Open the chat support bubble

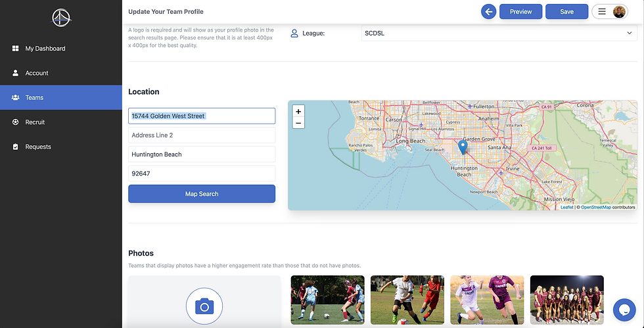(x=624, y=310)
